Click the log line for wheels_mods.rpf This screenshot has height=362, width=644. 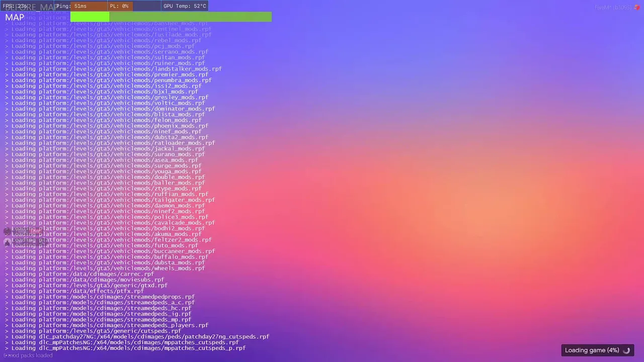coord(105,268)
